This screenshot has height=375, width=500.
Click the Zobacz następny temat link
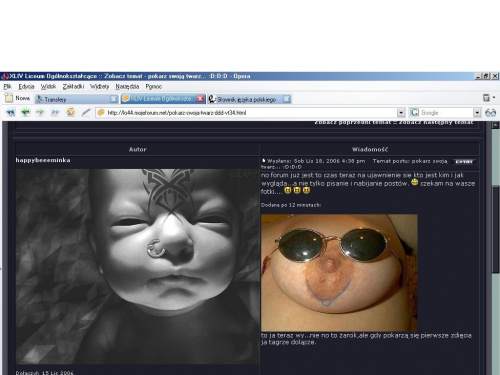436,122
